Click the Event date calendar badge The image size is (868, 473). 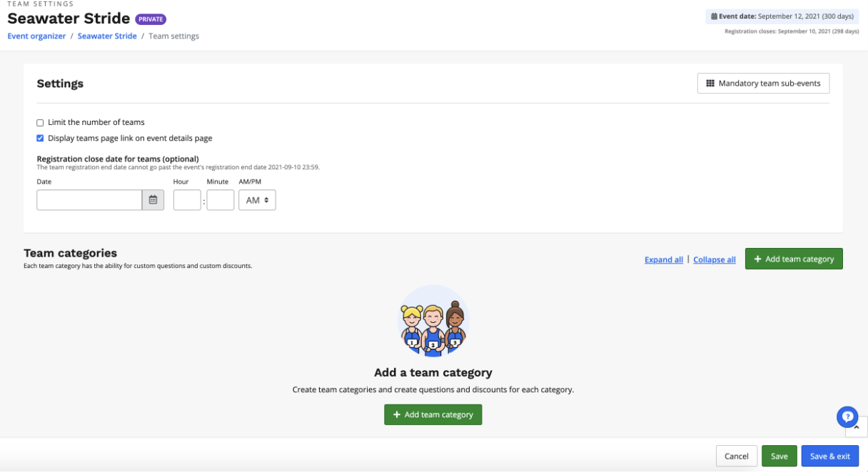[x=782, y=16]
